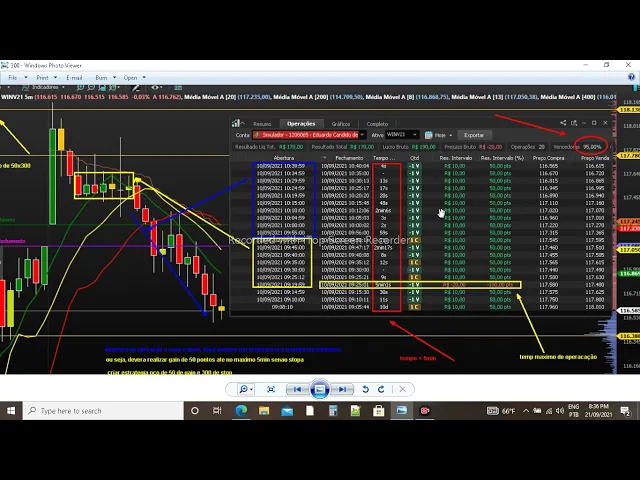Go to the previous photo
640x480 pixels.
pyautogui.click(x=297, y=389)
